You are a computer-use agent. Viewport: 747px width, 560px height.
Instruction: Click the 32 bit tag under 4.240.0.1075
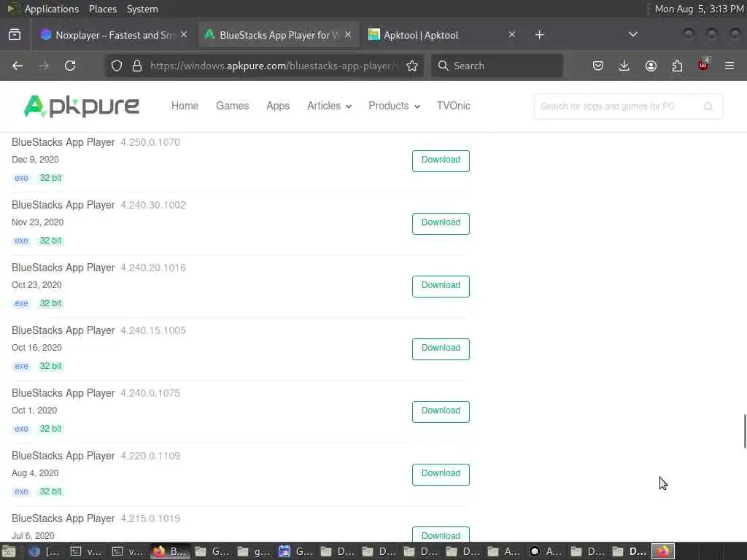click(50, 429)
